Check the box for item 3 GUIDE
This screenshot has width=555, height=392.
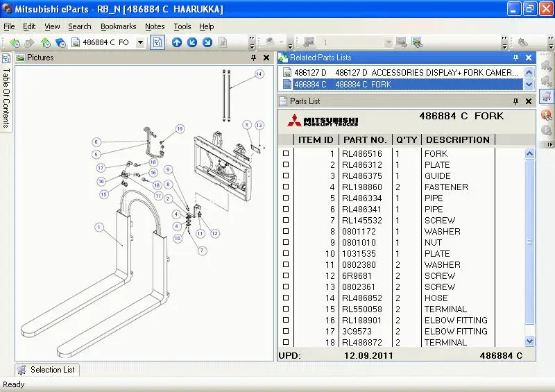tap(286, 176)
